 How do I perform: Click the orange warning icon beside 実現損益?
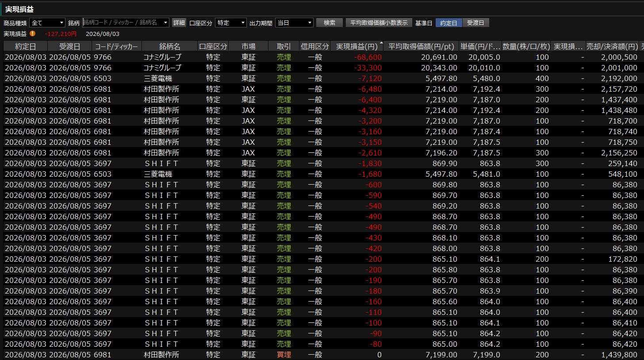coord(33,33)
